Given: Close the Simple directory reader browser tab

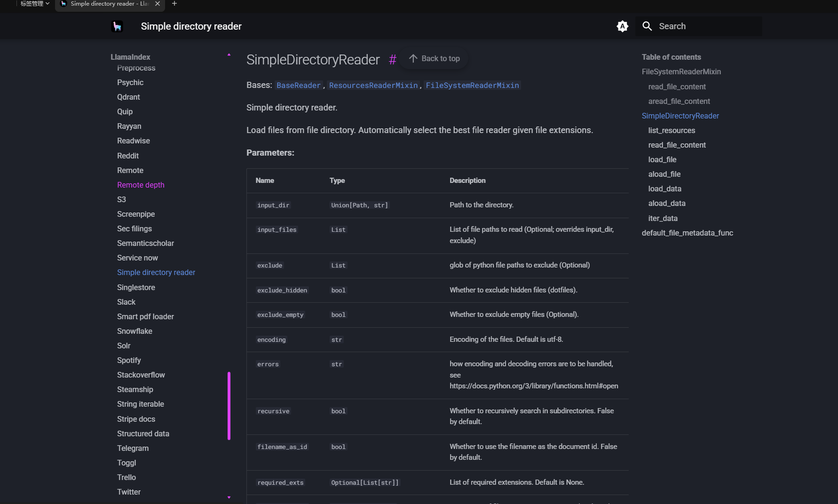Looking at the screenshot, I should (x=158, y=4).
